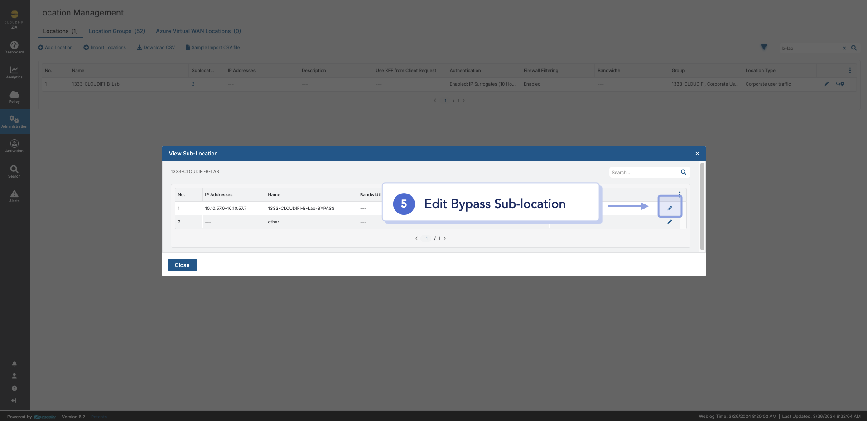This screenshot has width=868, height=422.
Task: Open Analytics from the sidebar
Action: click(x=14, y=72)
